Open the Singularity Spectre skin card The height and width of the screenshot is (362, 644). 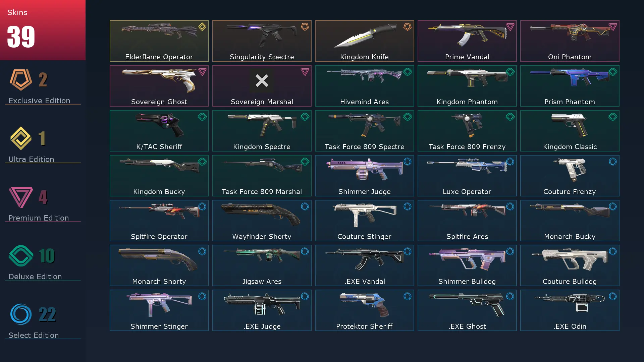(262, 41)
